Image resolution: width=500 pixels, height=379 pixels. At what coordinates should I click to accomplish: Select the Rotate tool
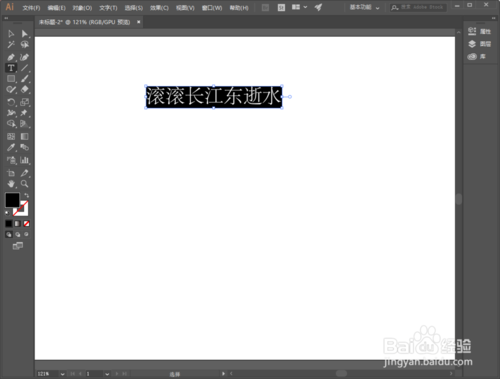11,102
